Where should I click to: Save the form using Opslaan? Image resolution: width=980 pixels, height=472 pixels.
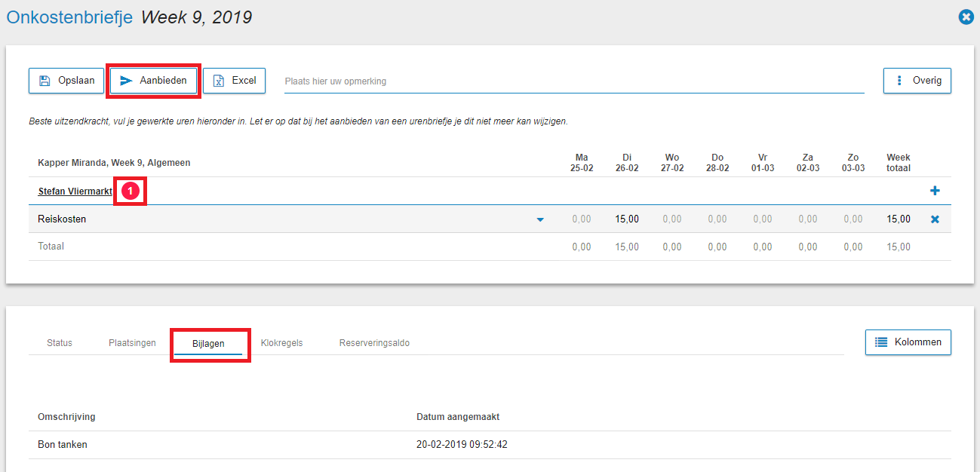pyautogui.click(x=66, y=81)
